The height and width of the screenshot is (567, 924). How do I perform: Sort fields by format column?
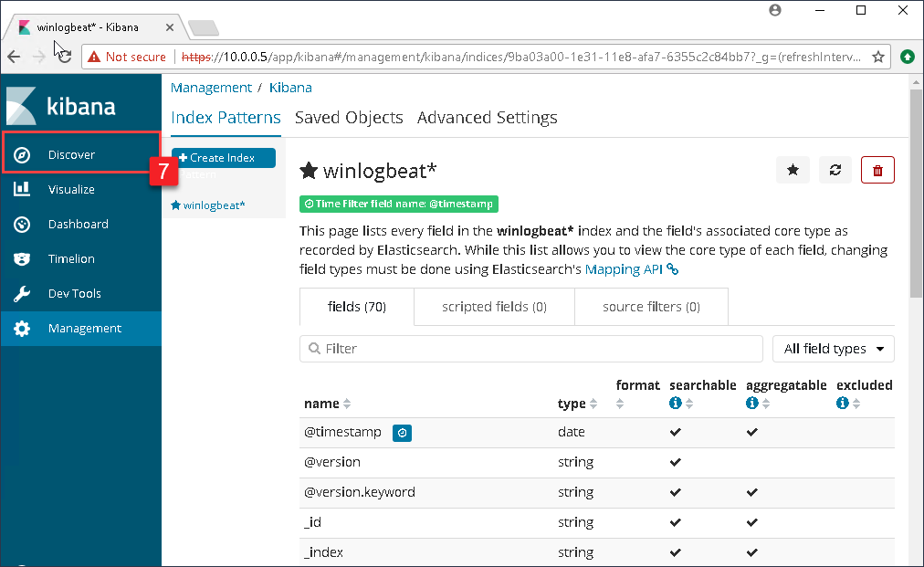click(619, 404)
